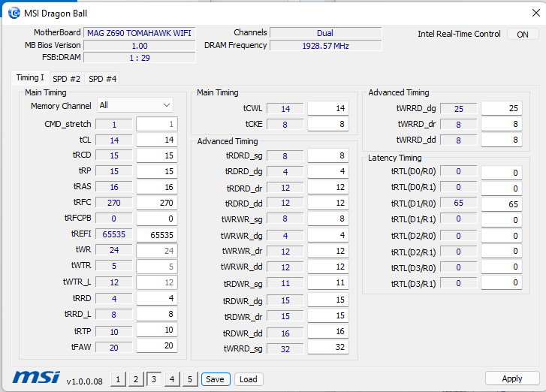546x392 pixels.
Task: Click the MSI logo at bottom left
Action: click(x=36, y=377)
